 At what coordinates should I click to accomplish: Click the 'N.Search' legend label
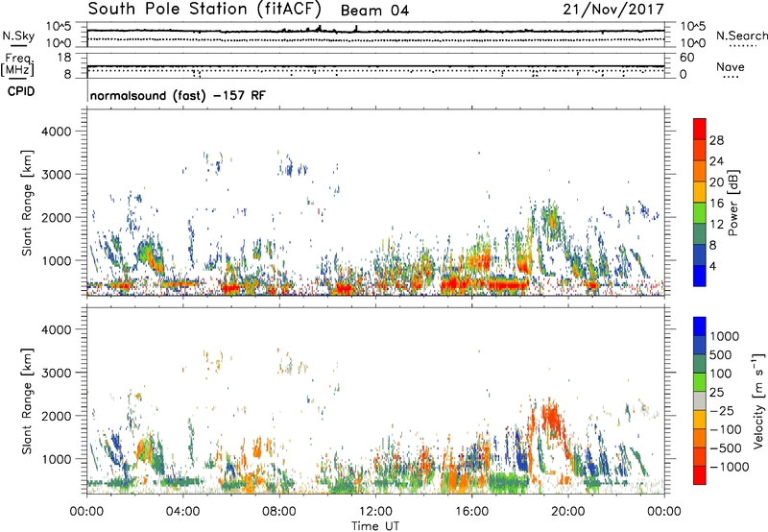741,36
